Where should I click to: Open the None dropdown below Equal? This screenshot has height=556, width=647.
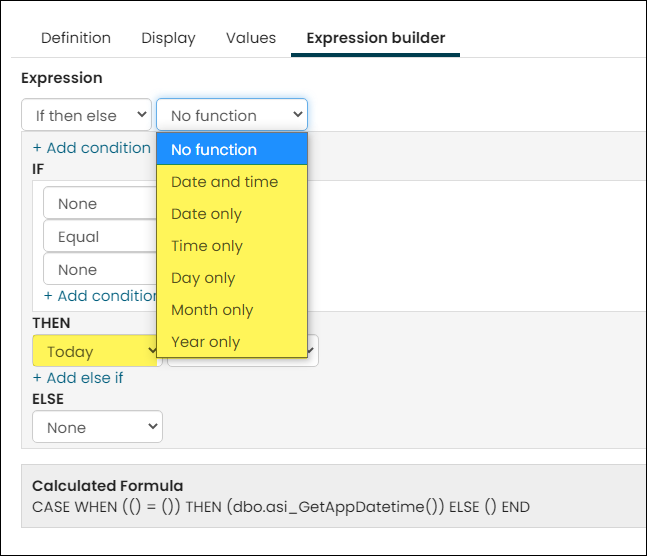tap(100, 269)
